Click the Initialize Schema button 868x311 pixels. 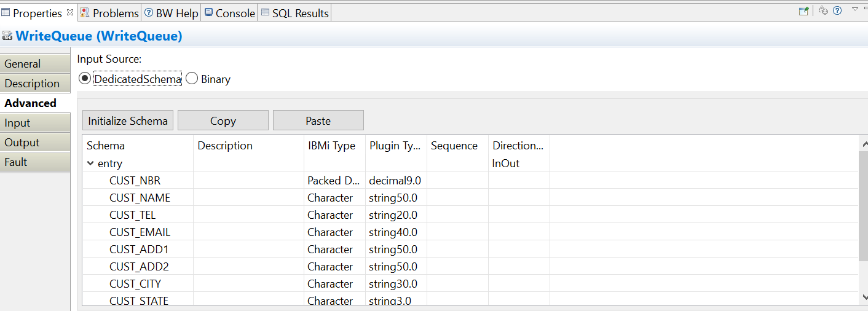pos(128,120)
